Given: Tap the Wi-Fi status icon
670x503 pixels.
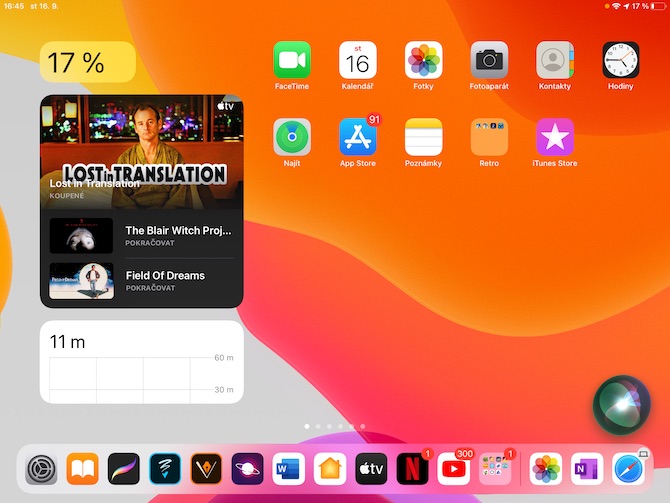Looking at the screenshot, I should click(616, 6).
